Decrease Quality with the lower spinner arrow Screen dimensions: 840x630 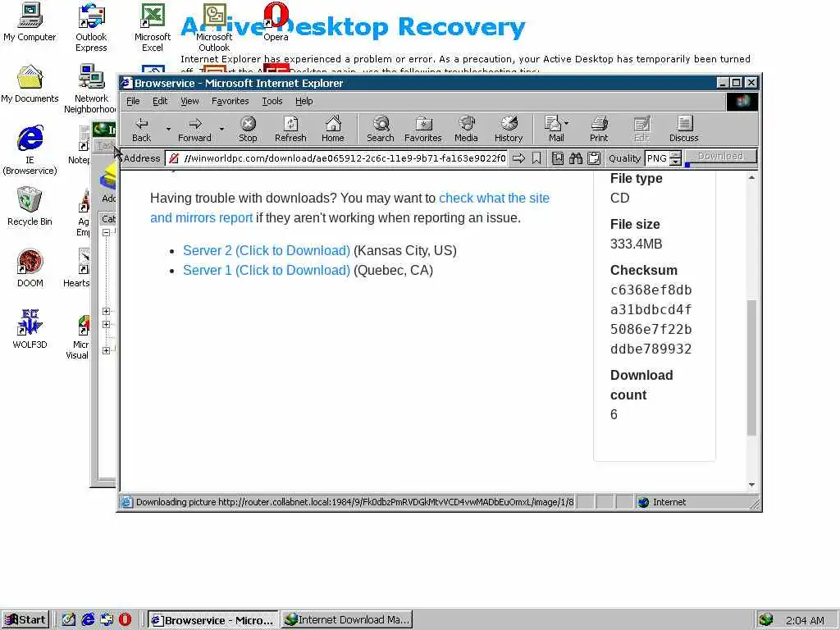676,162
